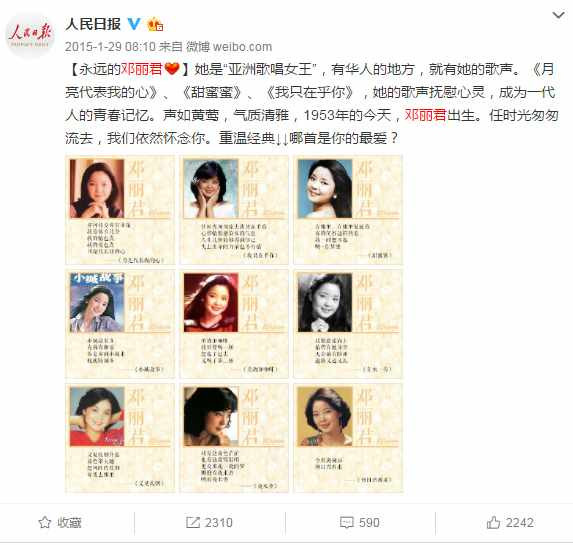
Task: Open the post options chevron menu
Action: pos(558,15)
